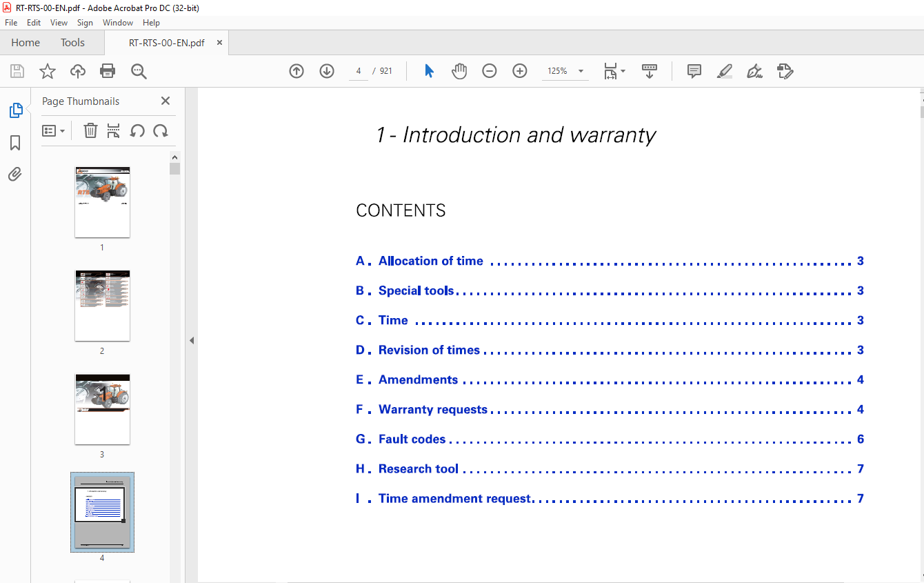Open the Sign menu
Viewport: 924px width, 583px height.
pos(85,23)
